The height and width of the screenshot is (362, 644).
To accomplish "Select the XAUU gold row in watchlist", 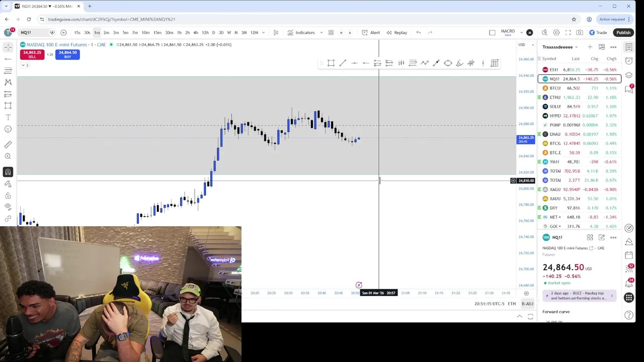I will pos(580,199).
